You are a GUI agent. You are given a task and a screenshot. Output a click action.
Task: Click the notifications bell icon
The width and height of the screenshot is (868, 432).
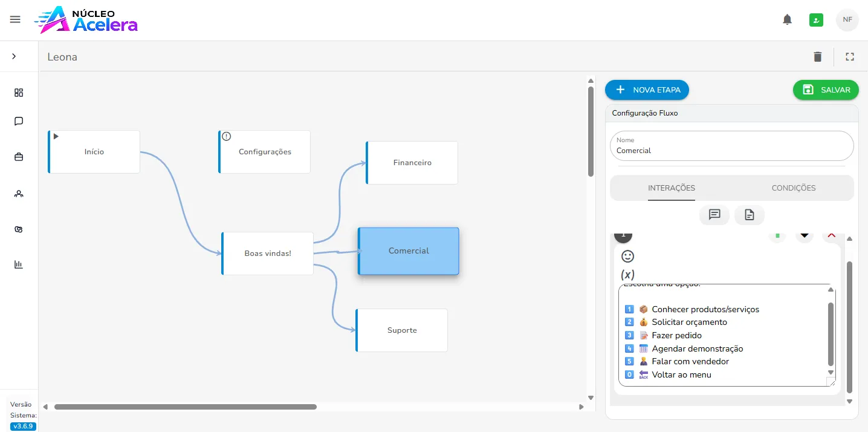point(787,19)
